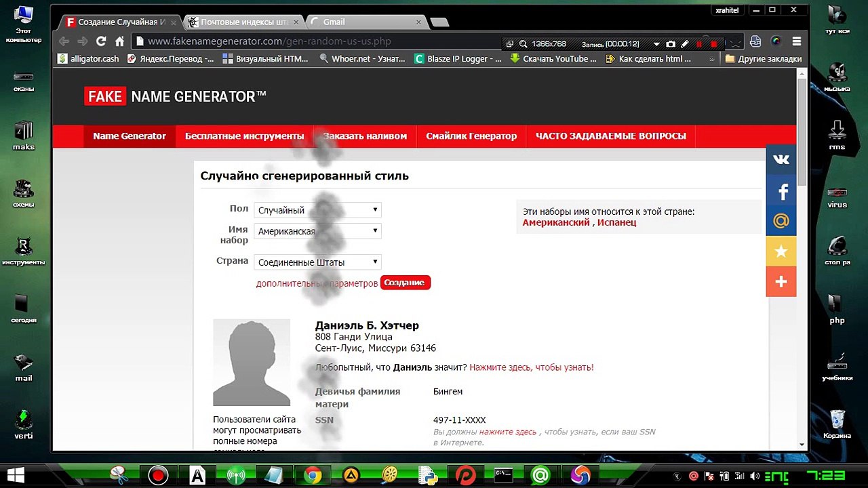
Task: Click the colorful circle extension icon
Action: [x=776, y=41]
